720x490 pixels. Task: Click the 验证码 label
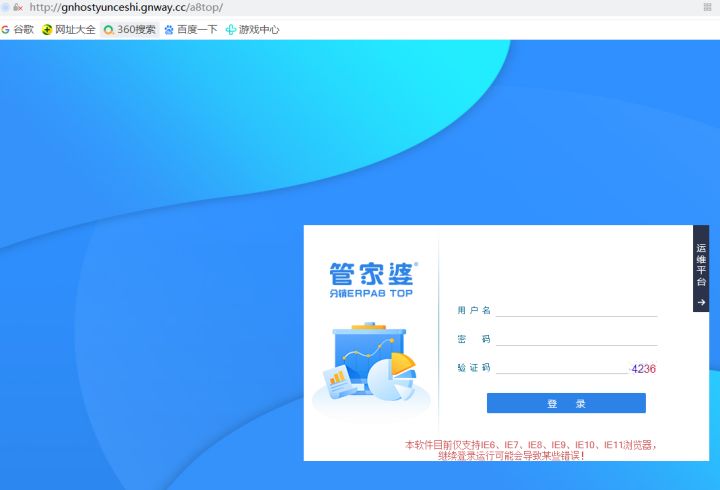pyautogui.click(x=474, y=367)
